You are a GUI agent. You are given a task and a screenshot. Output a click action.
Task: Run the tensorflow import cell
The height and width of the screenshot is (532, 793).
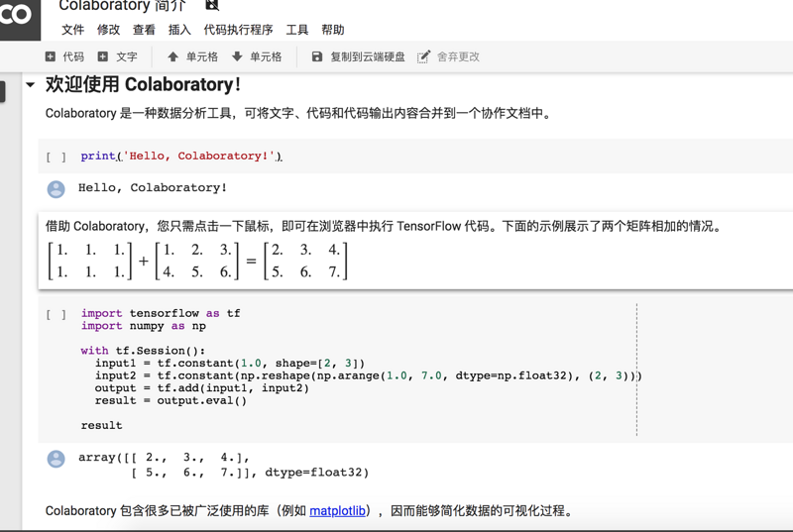[x=57, y=315]
